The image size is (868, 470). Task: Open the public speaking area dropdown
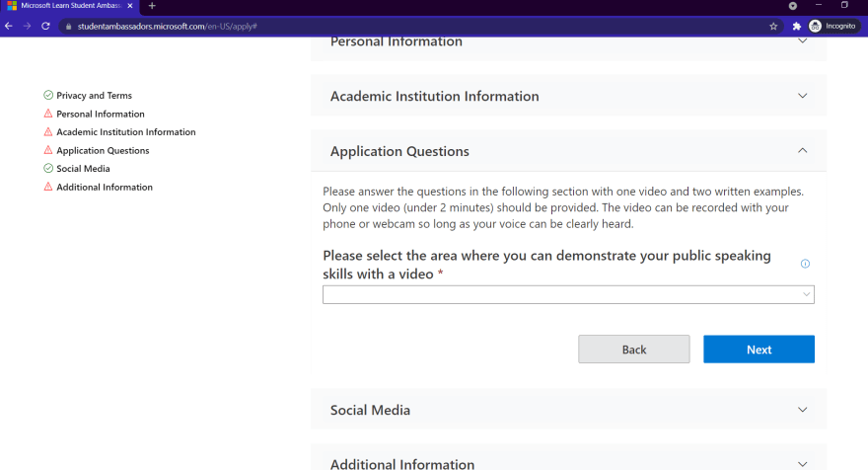(x=568, y=294)
